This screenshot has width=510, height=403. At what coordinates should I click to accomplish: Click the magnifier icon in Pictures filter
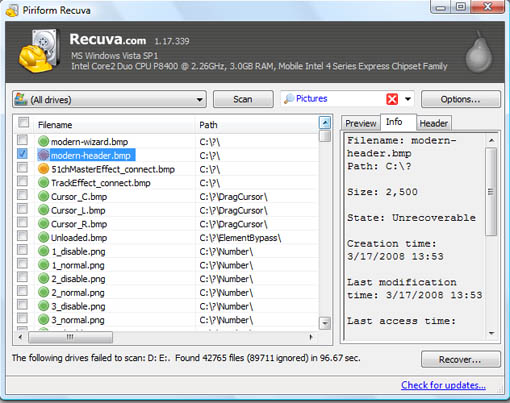tap(289, 99)
